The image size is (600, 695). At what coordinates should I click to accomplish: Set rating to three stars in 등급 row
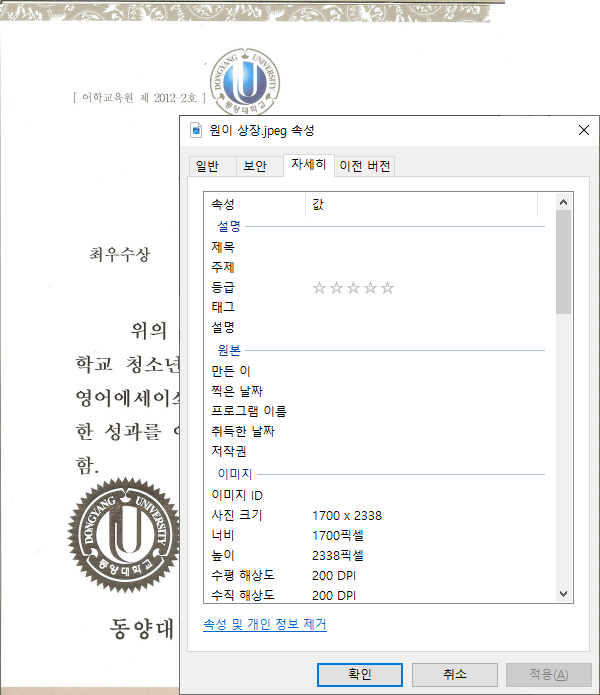[353, 288]
